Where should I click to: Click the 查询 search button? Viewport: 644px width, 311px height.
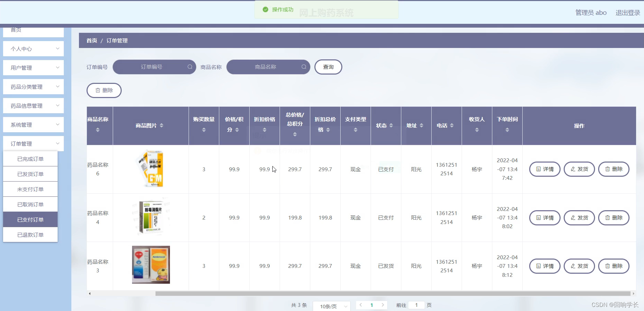(328, 67)
